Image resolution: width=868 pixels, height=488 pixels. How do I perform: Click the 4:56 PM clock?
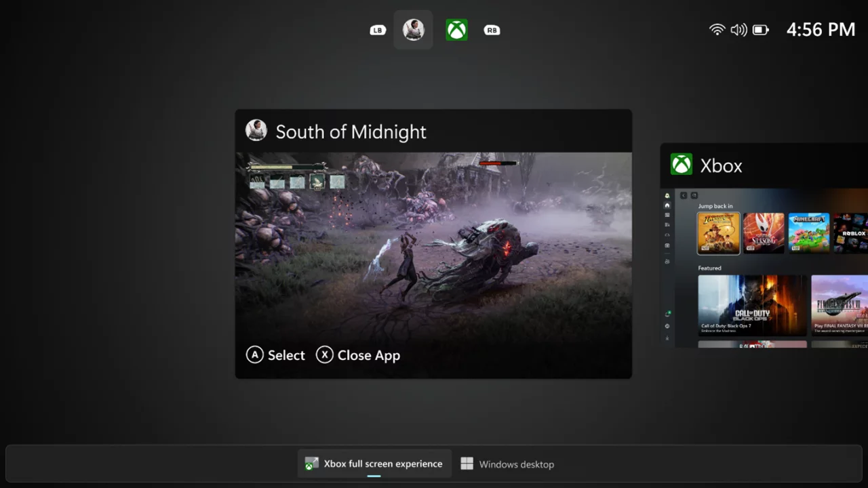(x=821, y=30)
